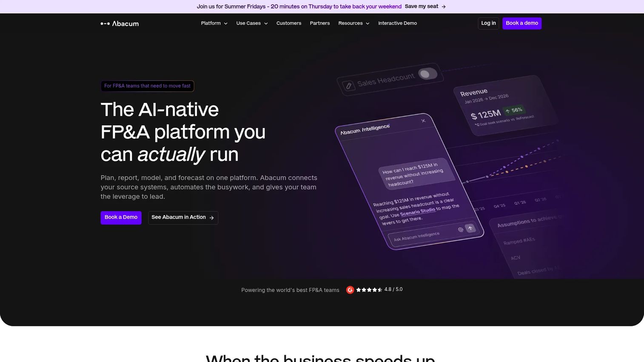
Task: Click the $ 125M revenue value
Action: tap(486, 115)
